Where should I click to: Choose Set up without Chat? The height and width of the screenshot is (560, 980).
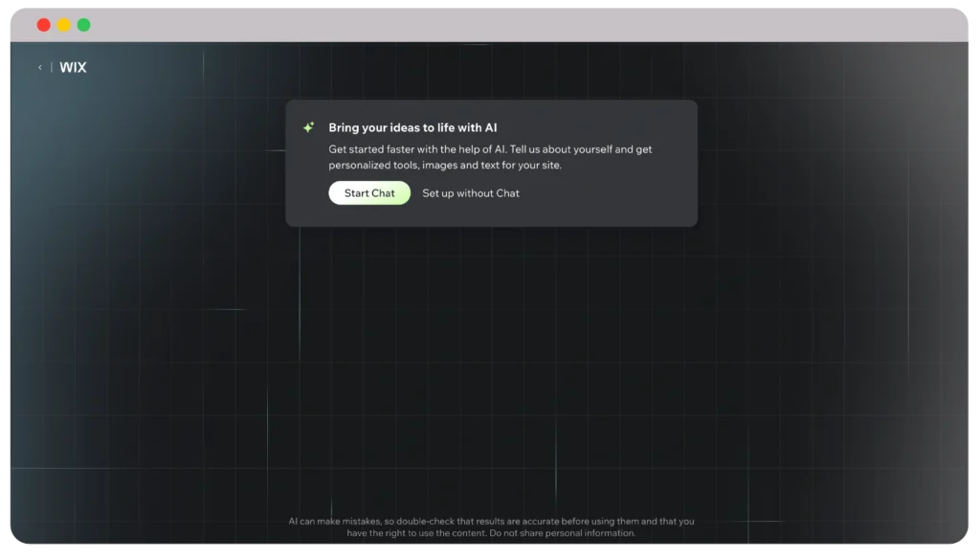tap(471, 193)
